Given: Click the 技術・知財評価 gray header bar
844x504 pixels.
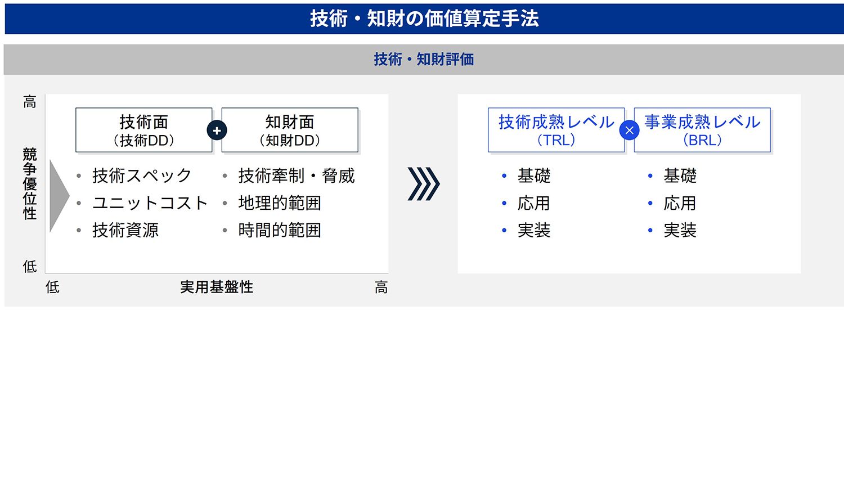Looking at the screenshot, I should tap(424, 59).
